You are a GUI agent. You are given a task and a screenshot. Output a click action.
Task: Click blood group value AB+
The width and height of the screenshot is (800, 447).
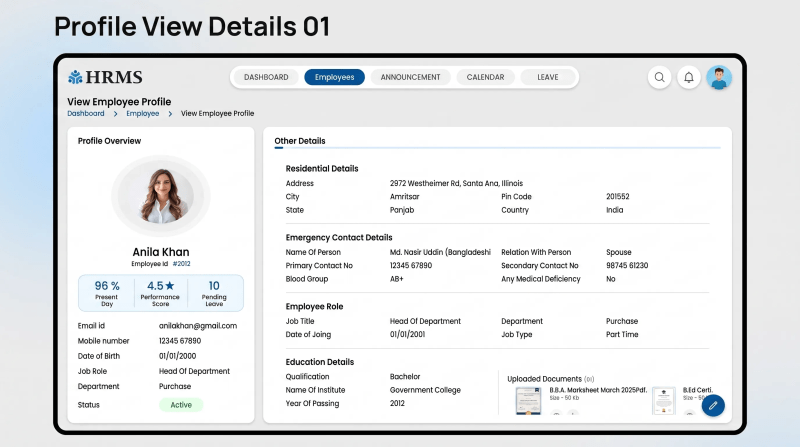396,279
